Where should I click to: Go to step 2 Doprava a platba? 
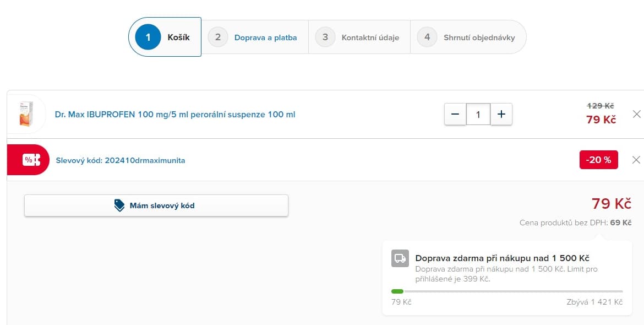[255, 37]
